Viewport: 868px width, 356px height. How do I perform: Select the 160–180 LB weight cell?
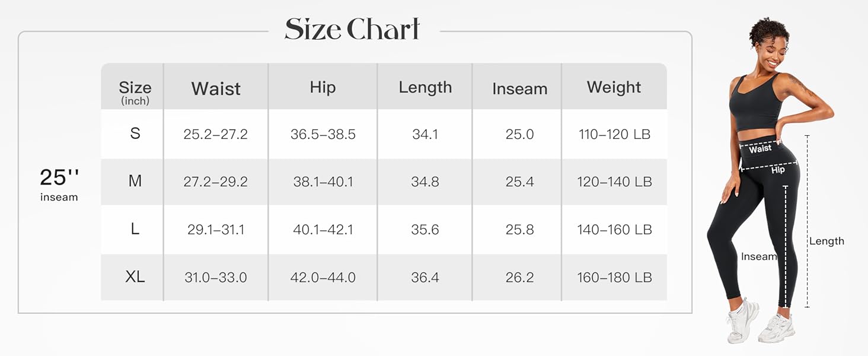(x=614, y=277)
